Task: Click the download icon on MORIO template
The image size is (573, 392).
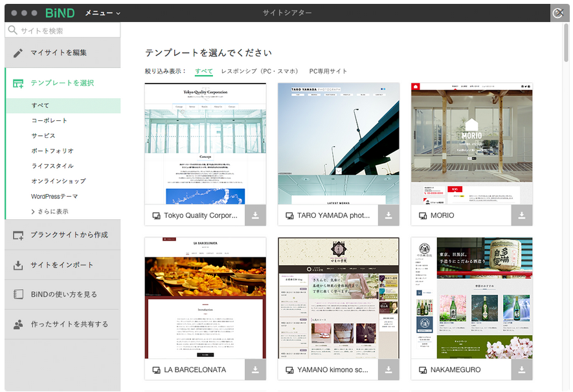Action: tap(521, 215)
